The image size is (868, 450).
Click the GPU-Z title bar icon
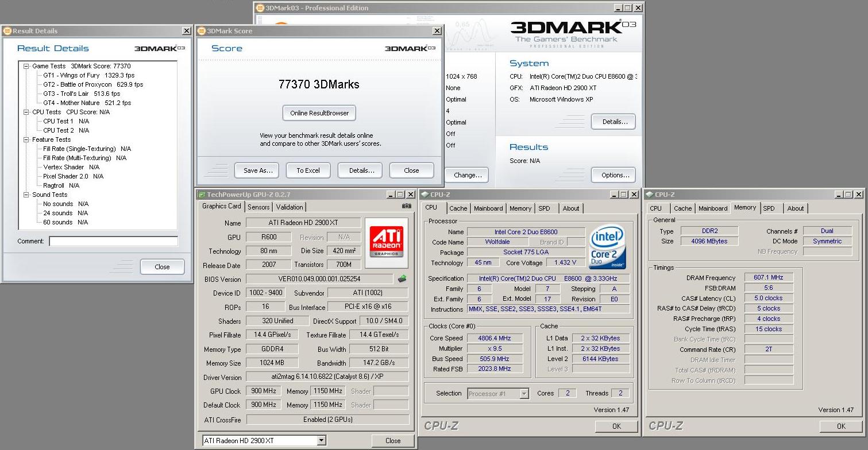(x=201, y=195)
